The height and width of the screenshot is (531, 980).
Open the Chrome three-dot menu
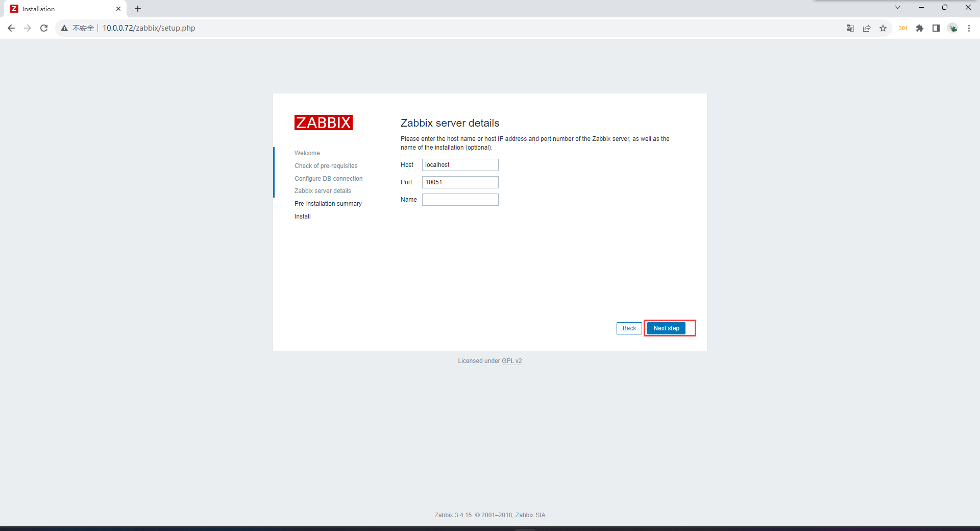tap(969, 28)
